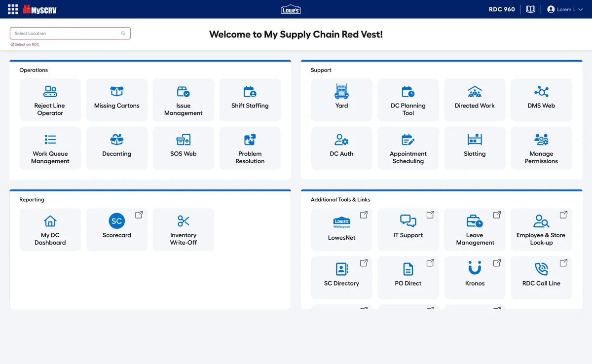Open the Reject Line Operator tile
The width and height of the screenshot is (592, 364).
pyautogui.click(x=50, y=100)
